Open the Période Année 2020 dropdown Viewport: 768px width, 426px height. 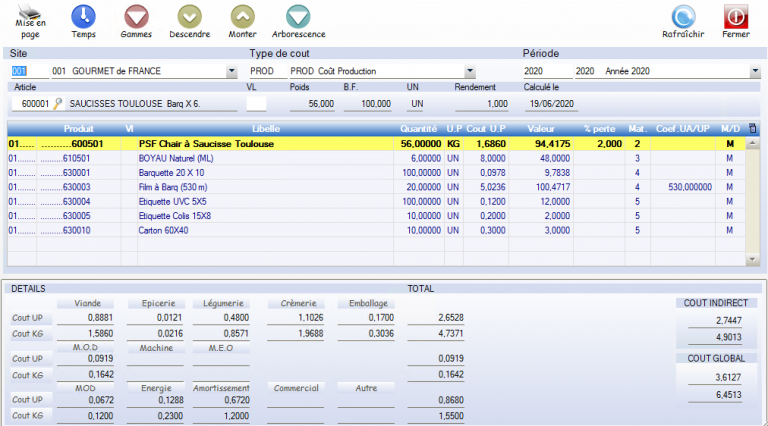point(754,72)
